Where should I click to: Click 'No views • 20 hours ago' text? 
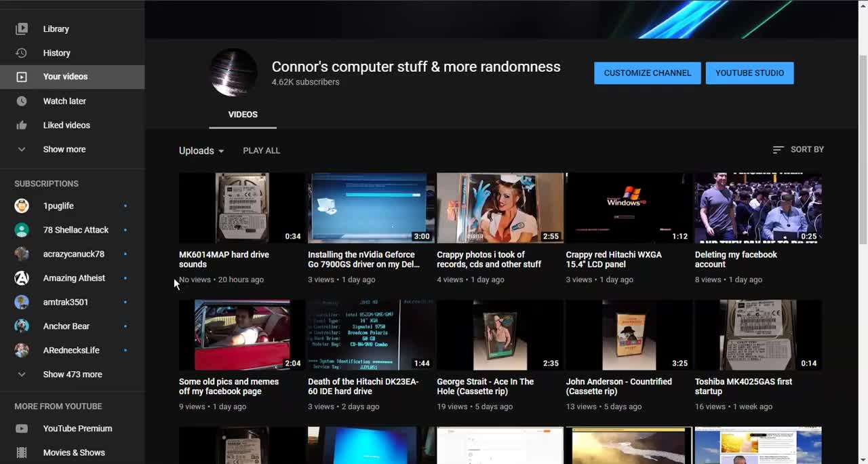pos(221,279)
